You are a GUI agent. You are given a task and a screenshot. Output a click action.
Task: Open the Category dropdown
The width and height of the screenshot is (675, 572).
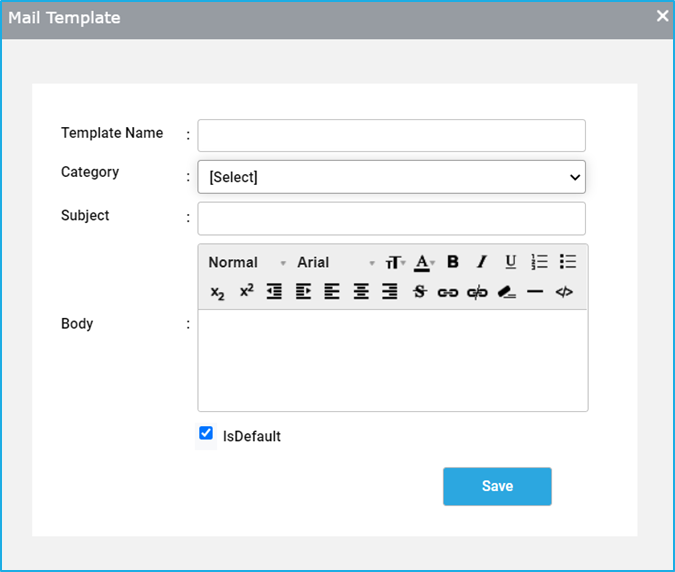pos(391,177)
